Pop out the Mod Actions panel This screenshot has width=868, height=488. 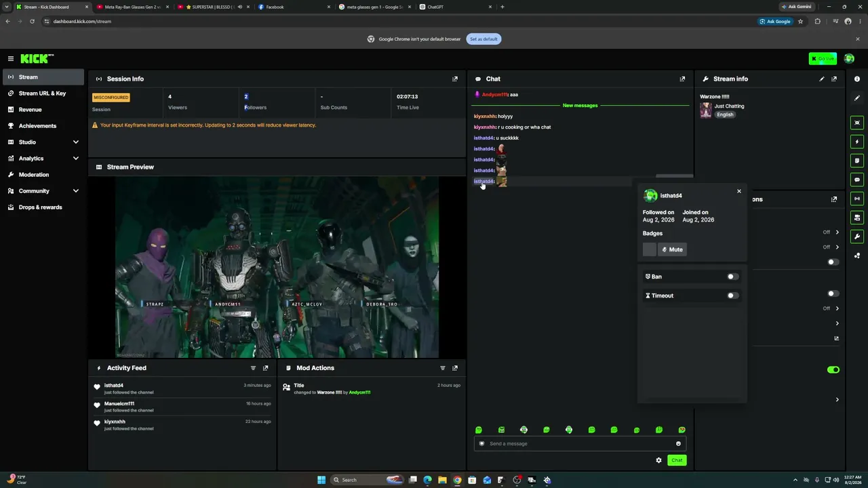pos(455,368)
